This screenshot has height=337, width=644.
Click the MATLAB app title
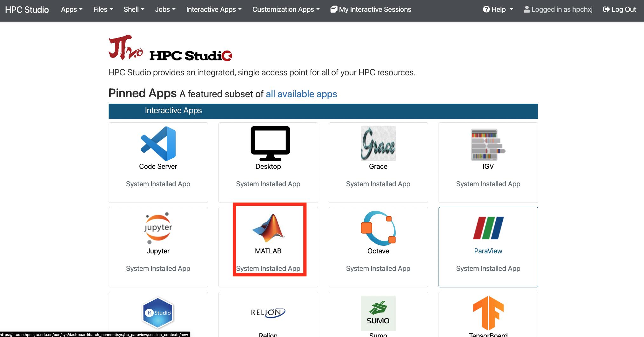pos(268,251)
